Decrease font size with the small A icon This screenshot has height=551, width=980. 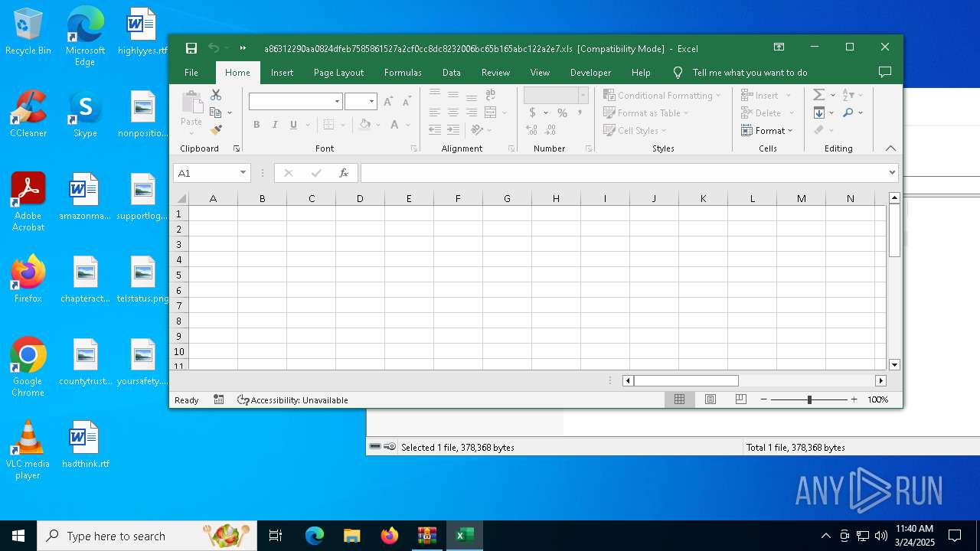407,102
